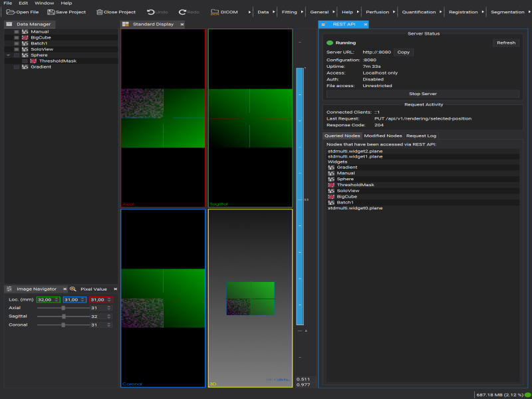Expand the Quantification toolbar arrow

441,12
